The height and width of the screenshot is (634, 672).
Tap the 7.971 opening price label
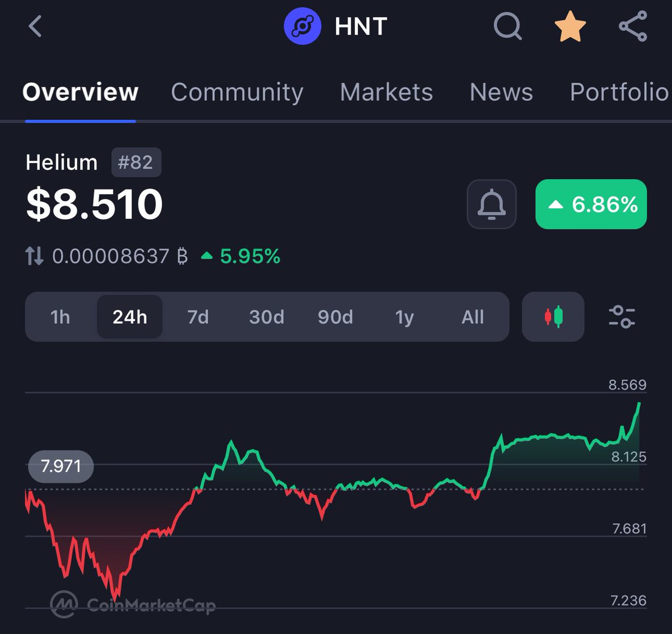click(x=61, y=466)
